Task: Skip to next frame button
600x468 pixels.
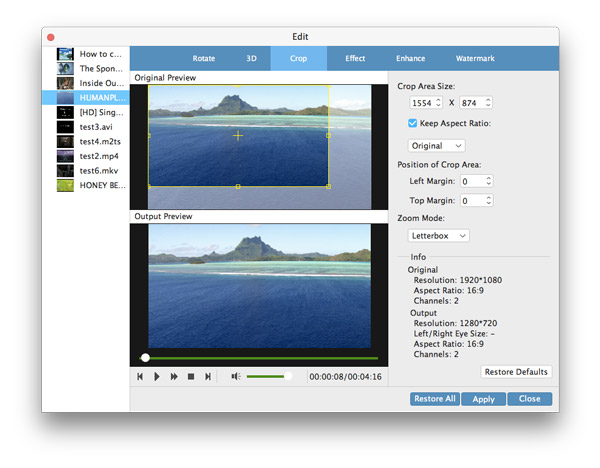Action: tap(208, 377)
